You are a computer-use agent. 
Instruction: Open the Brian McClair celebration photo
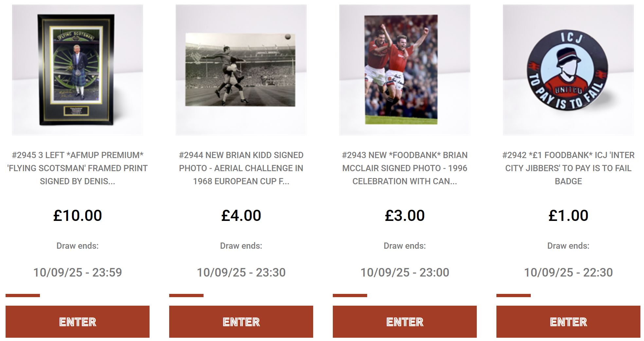pos(404,70)
